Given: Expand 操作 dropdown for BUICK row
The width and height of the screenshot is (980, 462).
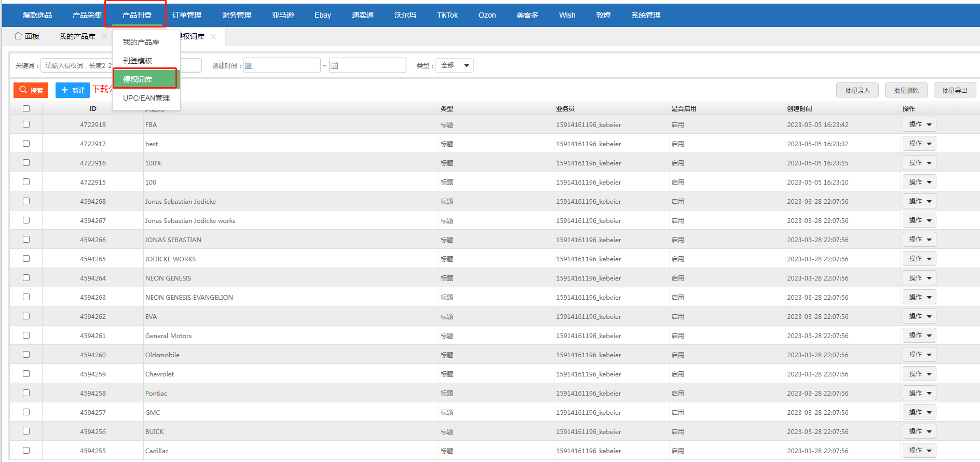Looking at the screenshot, I should tap(919, 431).
